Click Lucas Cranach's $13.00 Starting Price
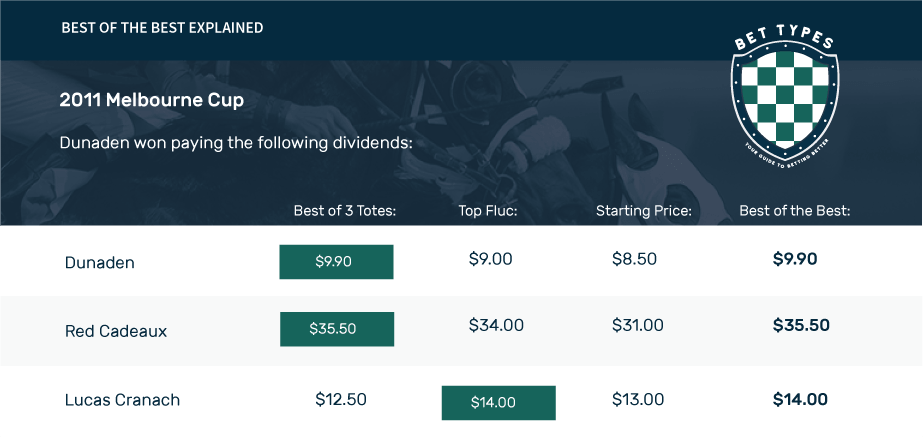 pyautogui.click(x=638, y=399)
